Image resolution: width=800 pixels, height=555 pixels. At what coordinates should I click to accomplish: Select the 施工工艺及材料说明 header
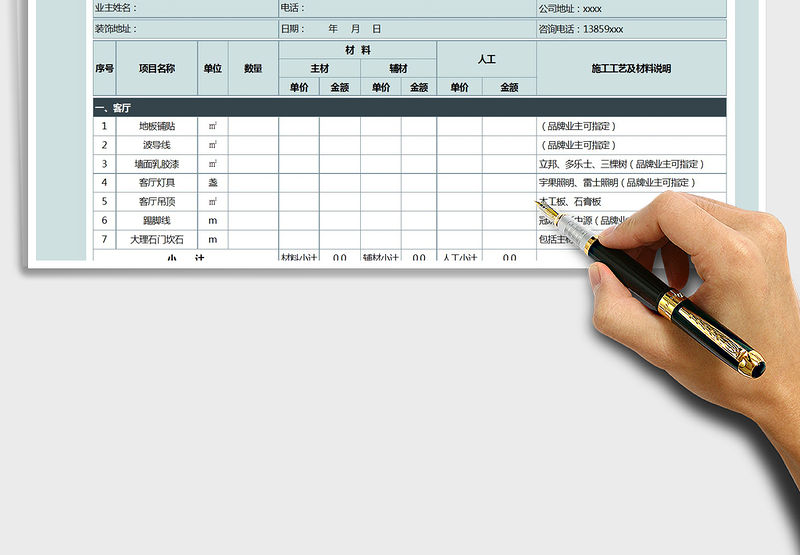tap(631, 68)
